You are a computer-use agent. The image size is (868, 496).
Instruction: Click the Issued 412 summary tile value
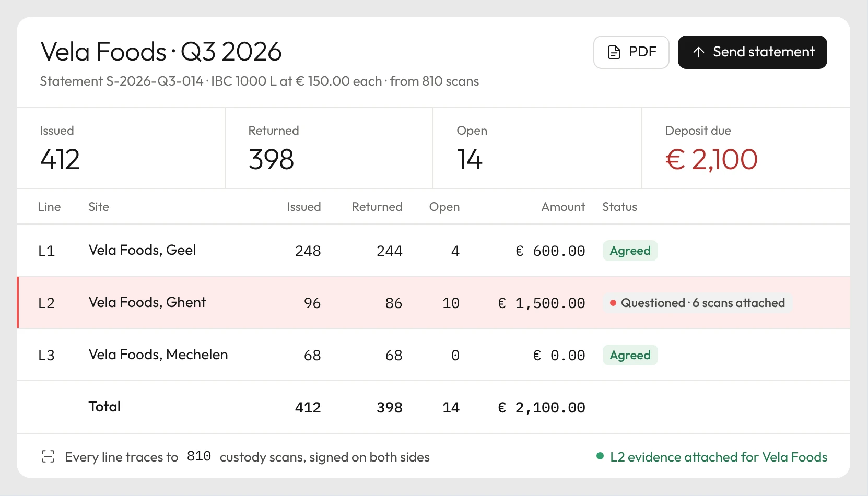[x=60, y=159]
